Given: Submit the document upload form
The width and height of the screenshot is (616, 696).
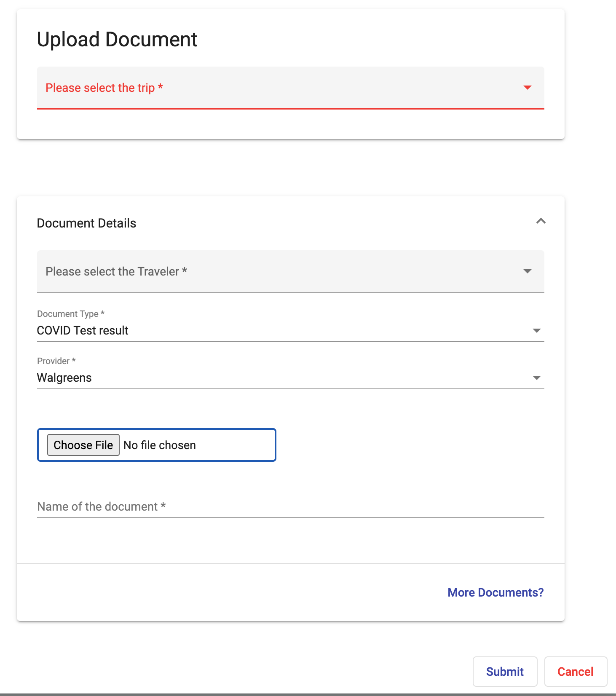Looking at the screenshot, I should coord(505,672).
